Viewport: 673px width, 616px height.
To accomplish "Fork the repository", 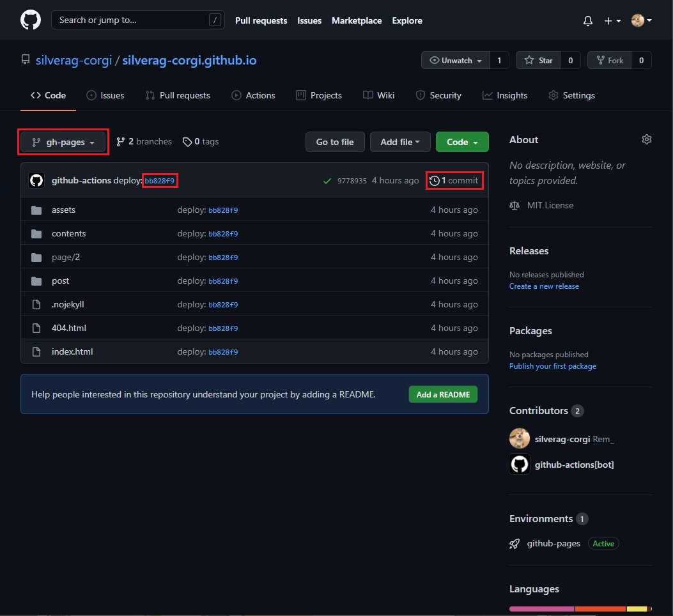I will 610,60.
